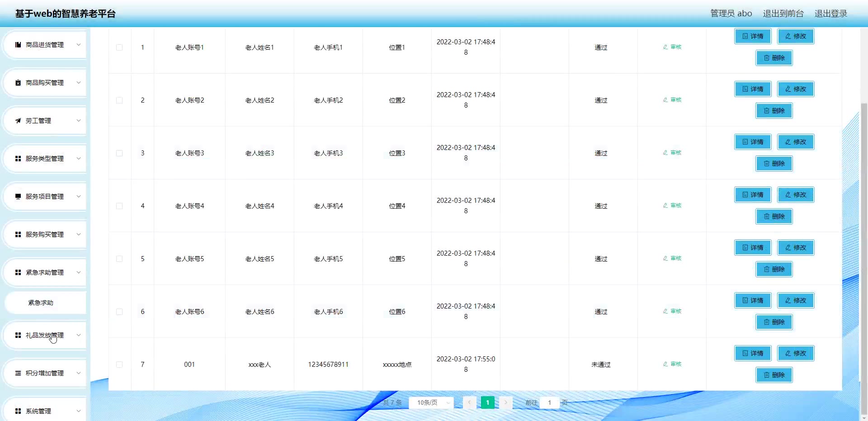Click the 商品购买管理 sidebar icon
The width and height of the screenshot is (868, 421).
(18, 83)
